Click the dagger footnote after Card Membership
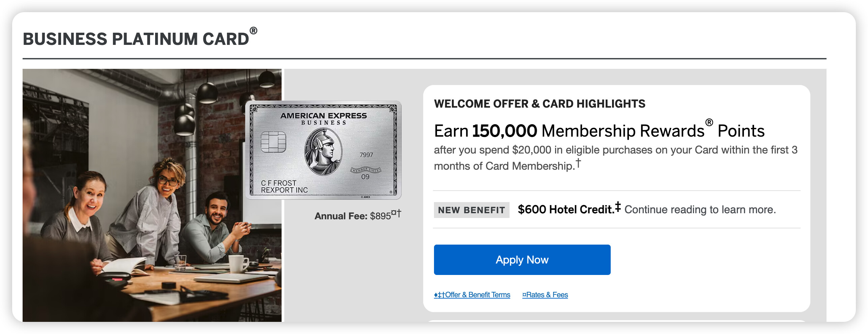 [x=578, y=163]
